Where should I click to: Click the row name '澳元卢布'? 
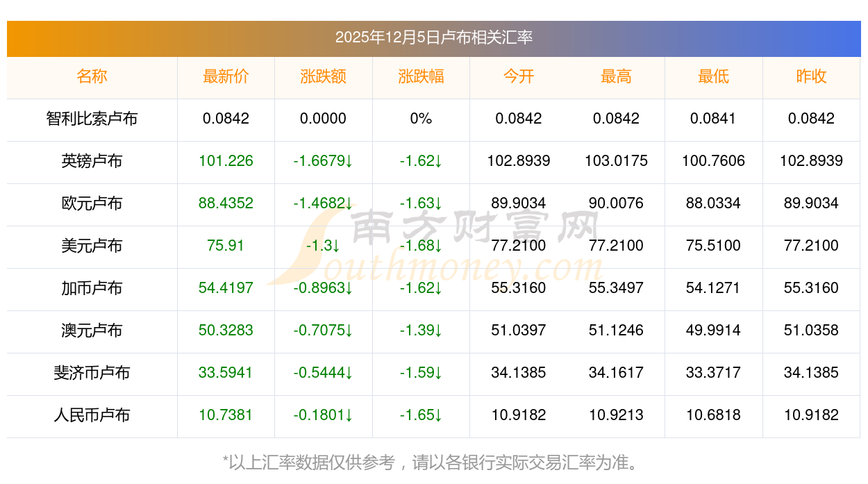pyautogui.click(x=92, y=331)
